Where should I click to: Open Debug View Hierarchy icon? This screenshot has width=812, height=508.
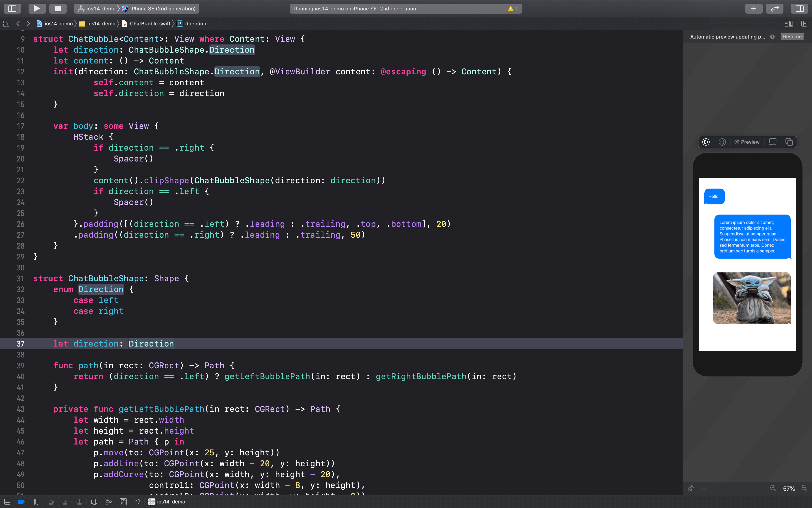[x=94, y=502]
